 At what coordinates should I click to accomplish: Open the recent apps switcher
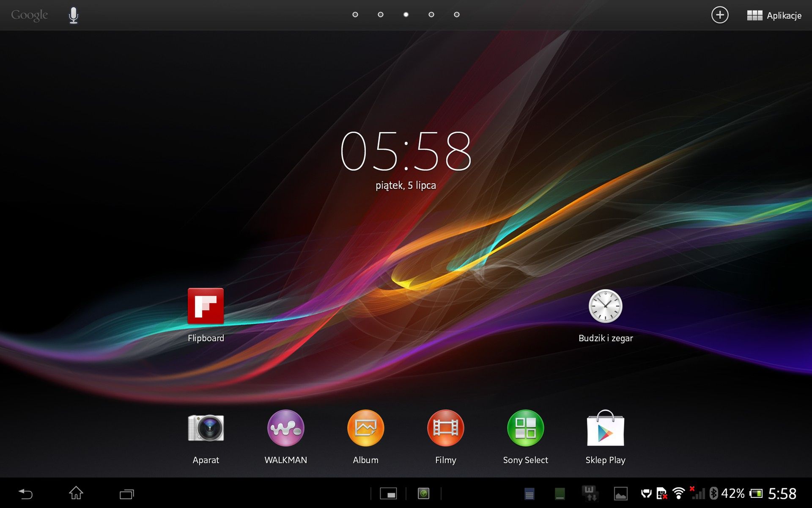click(126, 494)
